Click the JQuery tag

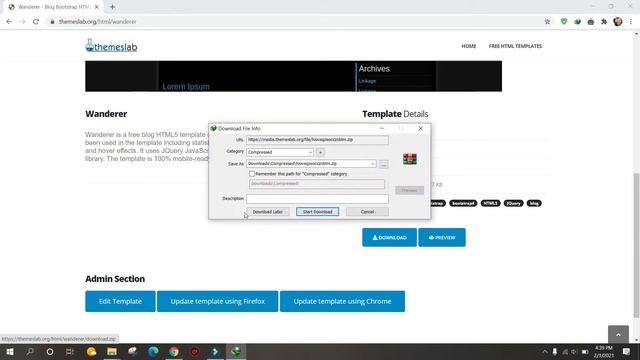(x=513, y=203)
